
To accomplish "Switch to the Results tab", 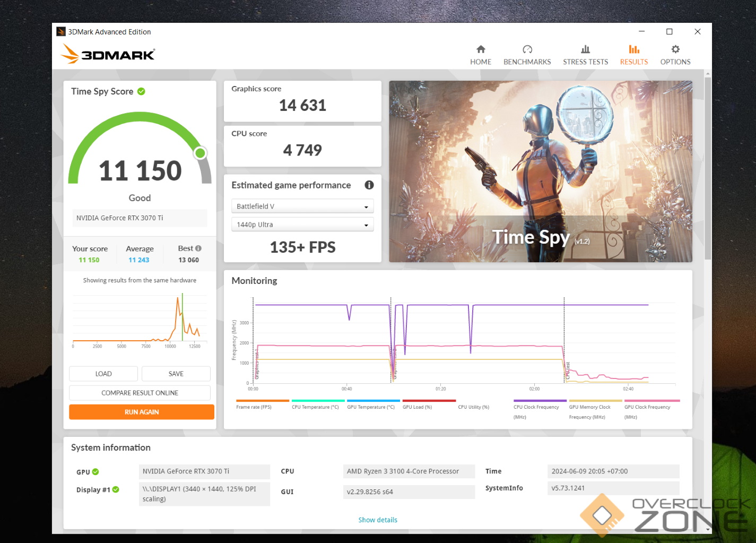I will pos(633,55).
